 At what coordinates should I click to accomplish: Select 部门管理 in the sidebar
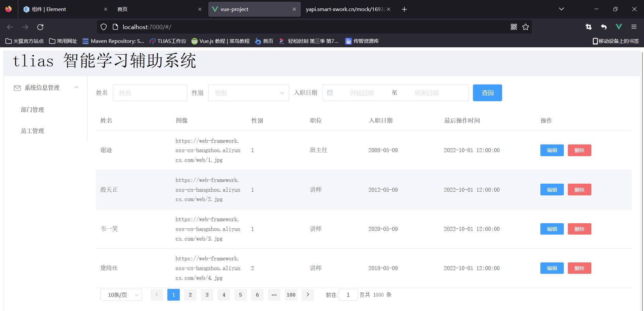coord(33,110)
